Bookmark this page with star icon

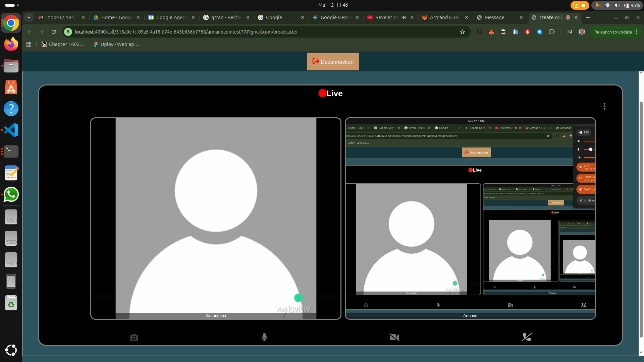(463, 32)
